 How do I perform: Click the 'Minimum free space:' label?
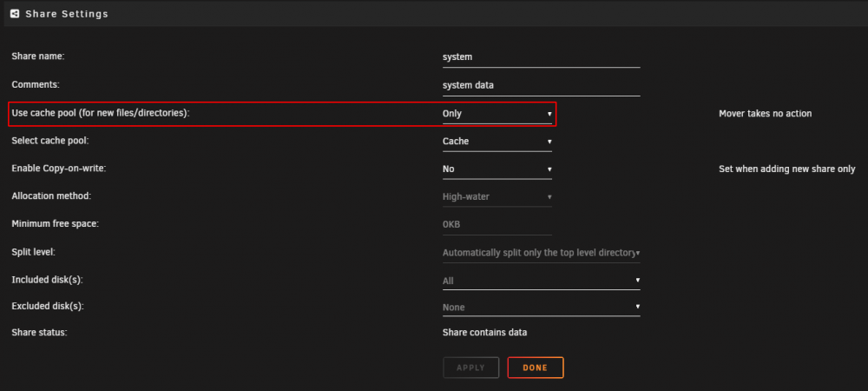pyautogui.click(x=56, y=224)
